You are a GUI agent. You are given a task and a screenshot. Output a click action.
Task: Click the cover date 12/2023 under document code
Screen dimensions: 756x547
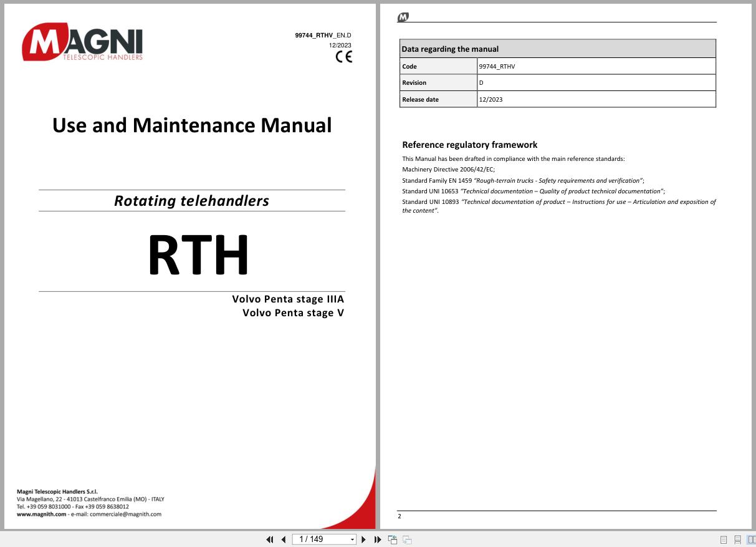click(x=340, y=46)
